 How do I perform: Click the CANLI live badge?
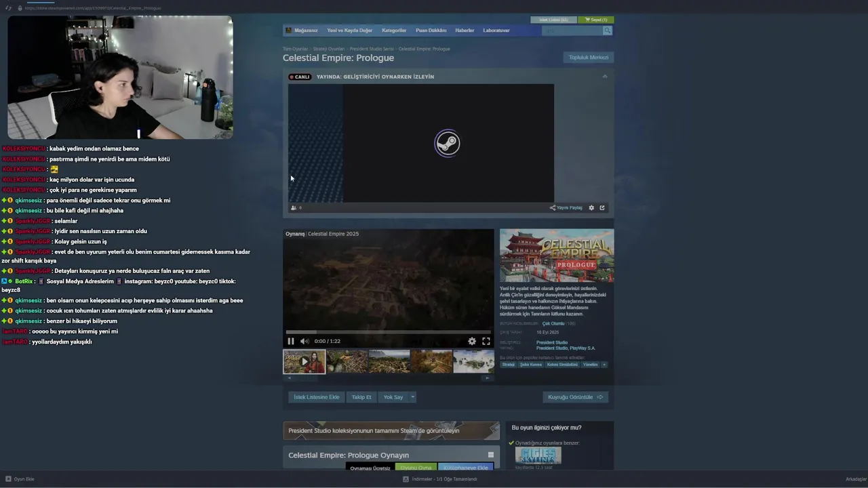pos(300,77)
